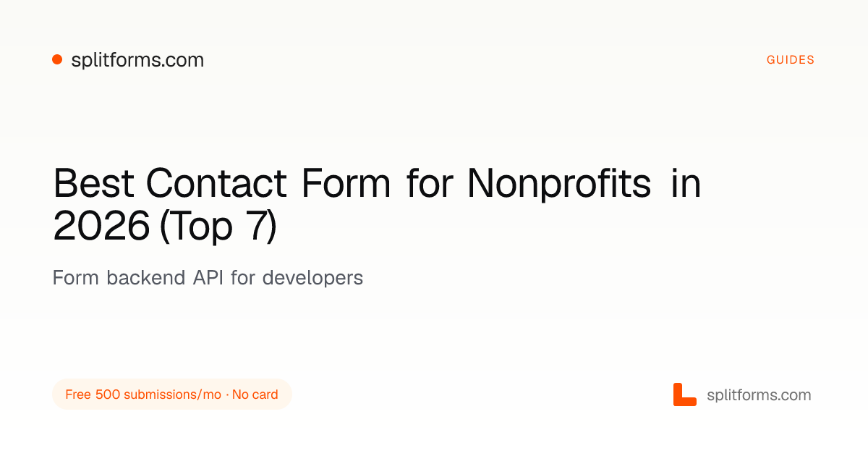The width and height of the screenshot is (868, 456).
Task: Click the word 'developers' in subtitle
Action: (312, 277)
